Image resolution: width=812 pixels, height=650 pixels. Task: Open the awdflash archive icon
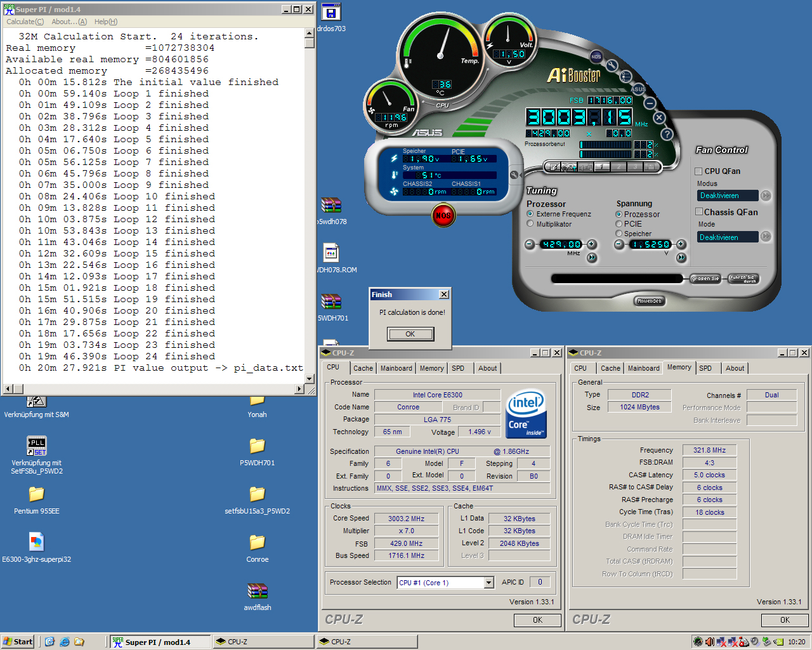pyautogui.click(x=257, y=591)
